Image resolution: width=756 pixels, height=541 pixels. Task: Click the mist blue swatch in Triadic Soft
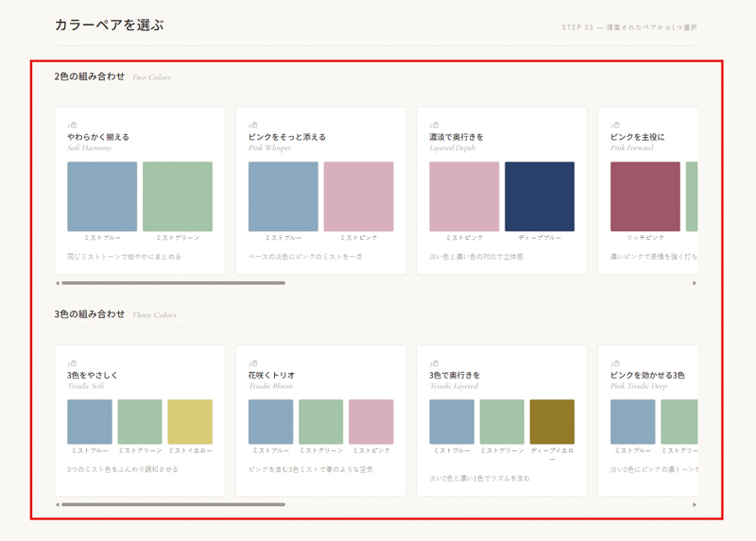90,421
